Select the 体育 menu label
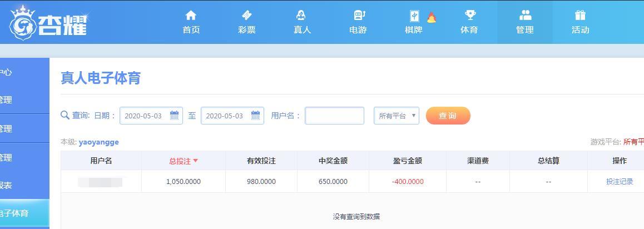644x229 pixels. [469, 30]
